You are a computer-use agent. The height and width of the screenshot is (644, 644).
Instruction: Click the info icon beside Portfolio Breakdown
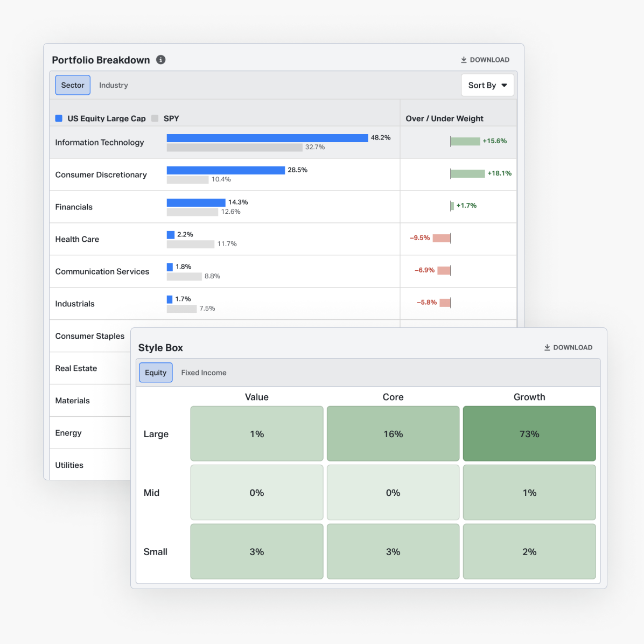point(160,60)
